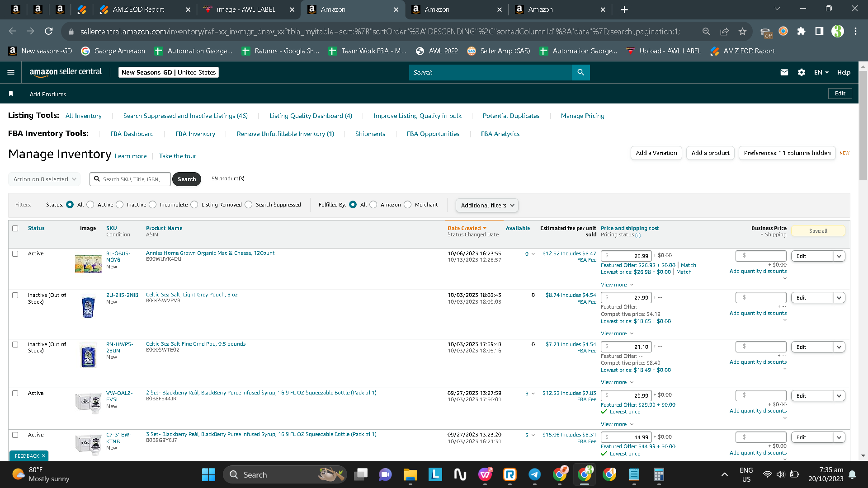
Task: Open Edit dropdown arrow for Annies Mac & Cheese
Action: (839, 256)
